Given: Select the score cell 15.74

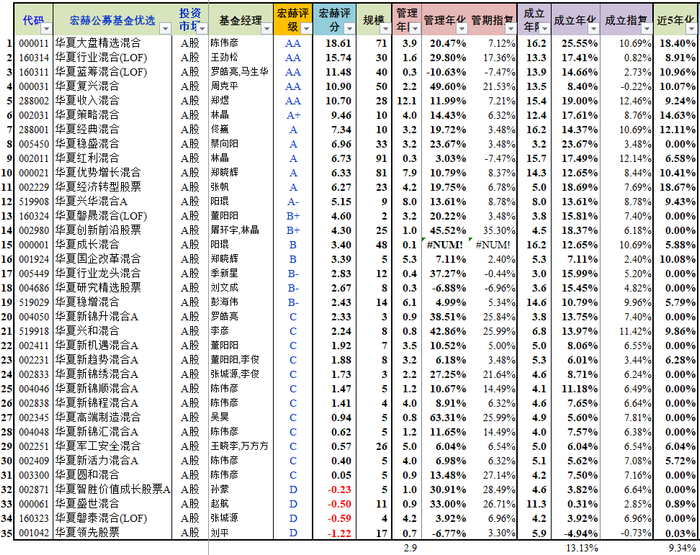Looking at the screenshot, I should pyautogui.click(x=334, y=58).
